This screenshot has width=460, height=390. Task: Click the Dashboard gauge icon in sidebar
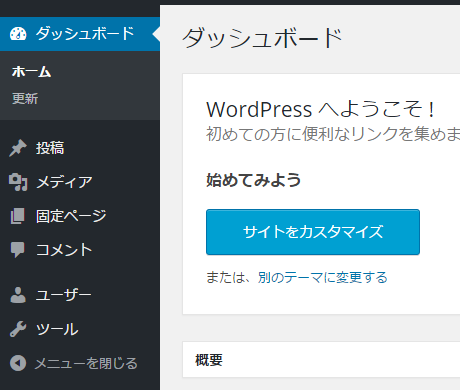(x=18, y=34)
